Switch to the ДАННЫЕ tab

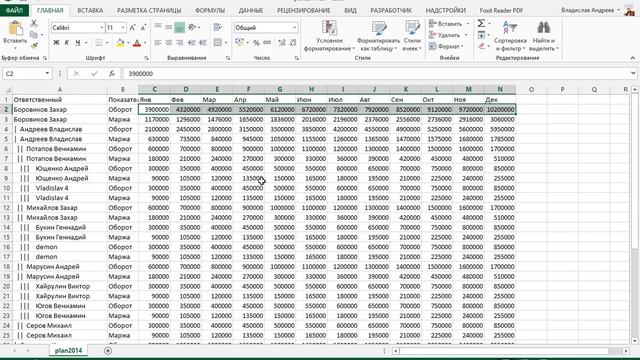251,10
